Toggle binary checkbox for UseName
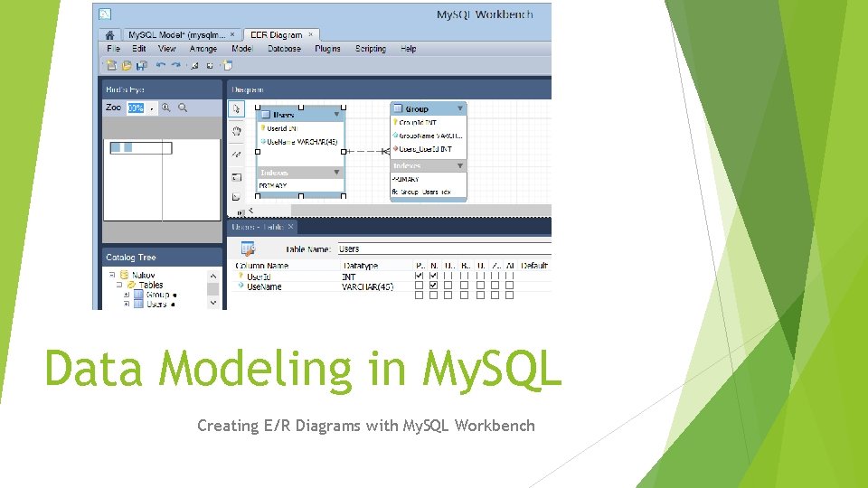 coord(464,286)
